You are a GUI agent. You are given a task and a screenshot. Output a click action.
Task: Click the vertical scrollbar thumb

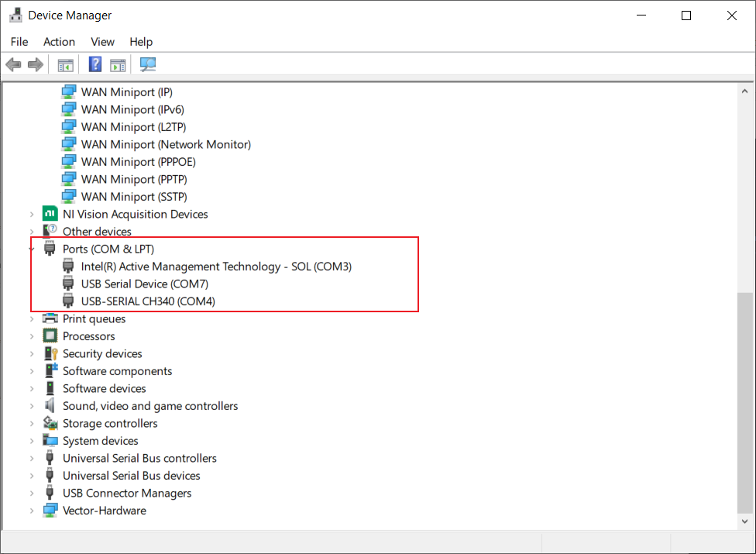pyautogui.click(x=744, y=403)
